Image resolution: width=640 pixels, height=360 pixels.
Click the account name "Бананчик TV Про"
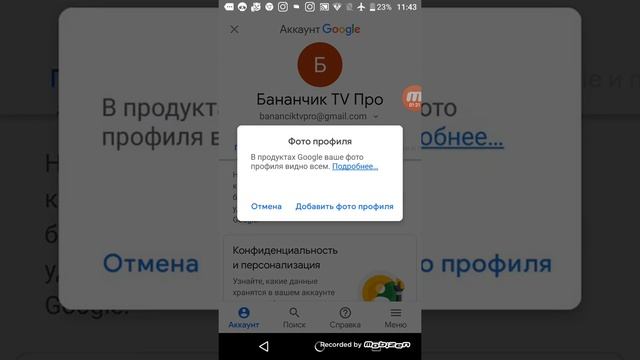(x=320, y=100)
